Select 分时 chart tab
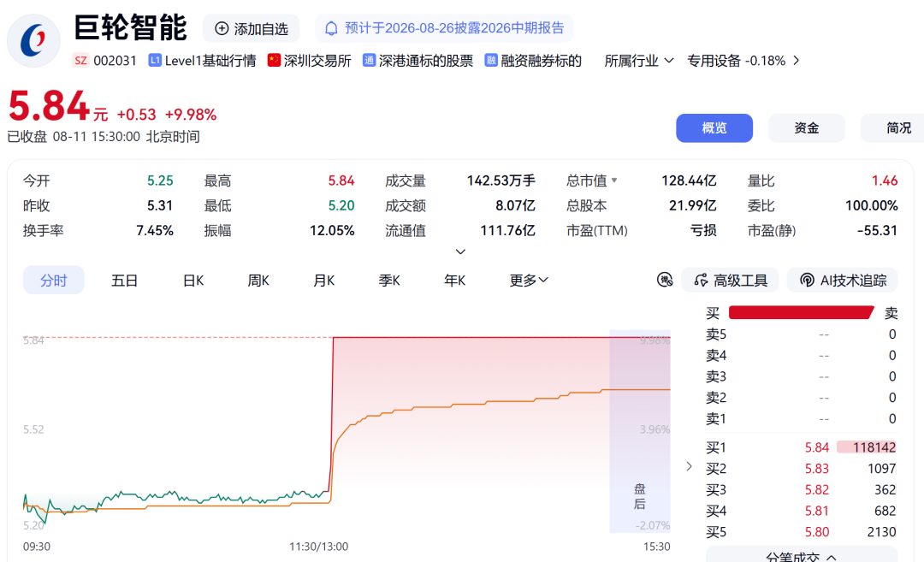Screen dimensions: 924x562 (x=54, y=281)
